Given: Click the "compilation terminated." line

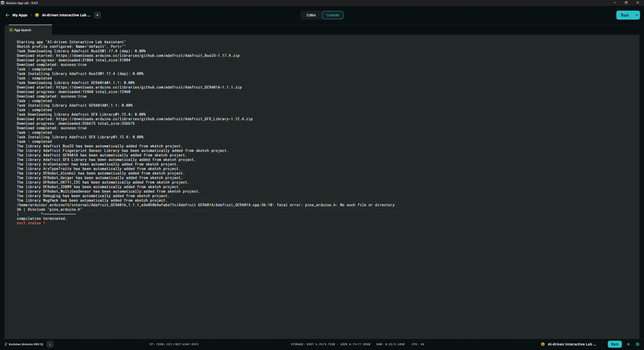Looking at the screenshot, I should [x=42, y=218].
